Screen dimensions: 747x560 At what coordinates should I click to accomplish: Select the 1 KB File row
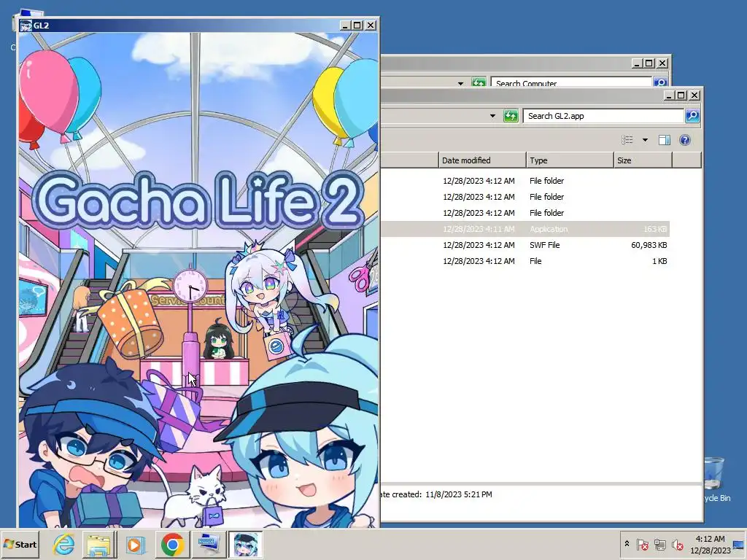pyautogui.click(x=525, y=261)
